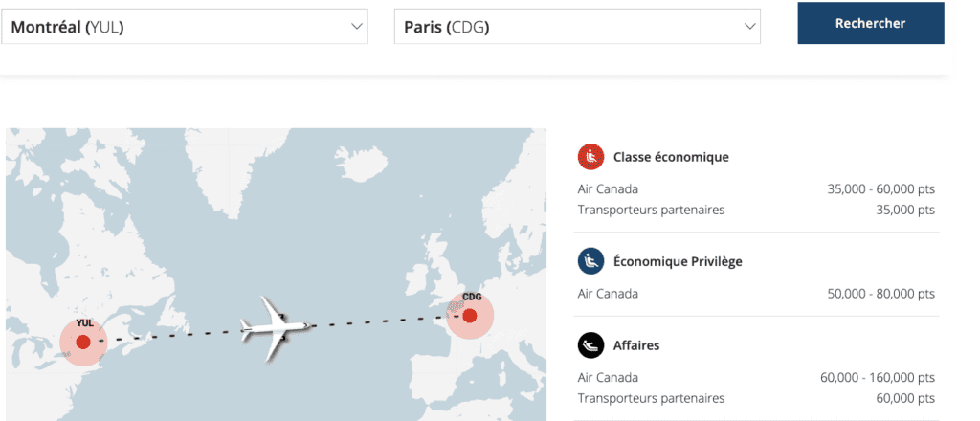Click the 50,000 - 80,000 pts price
The image size is (980, 421).
click(x=880, y=294)
